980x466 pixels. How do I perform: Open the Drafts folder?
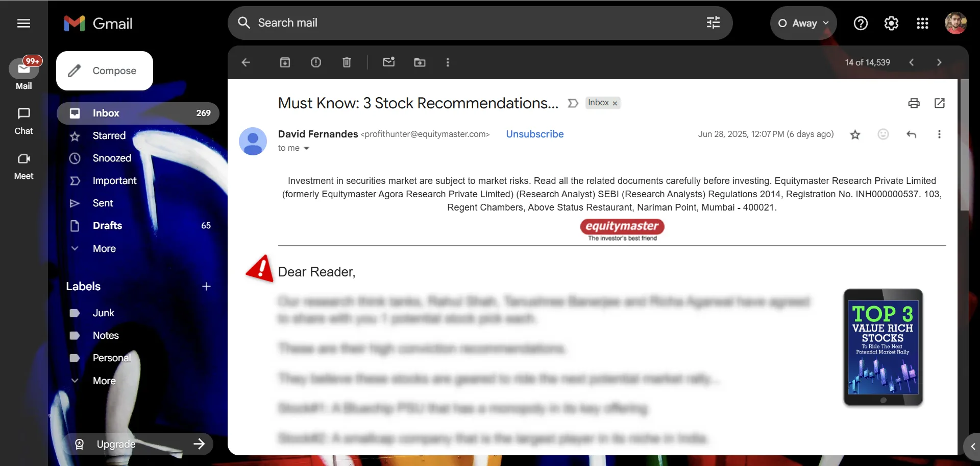(138, 225)
